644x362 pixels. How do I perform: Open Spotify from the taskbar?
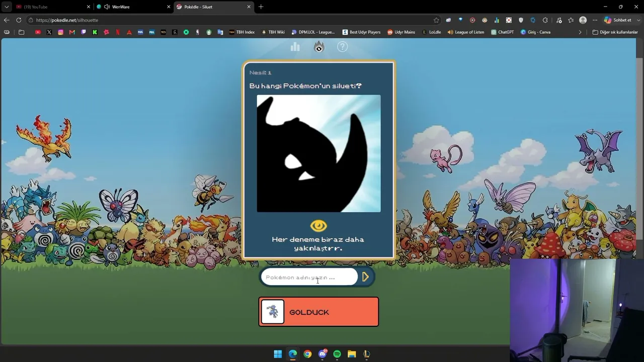(337, 354)
